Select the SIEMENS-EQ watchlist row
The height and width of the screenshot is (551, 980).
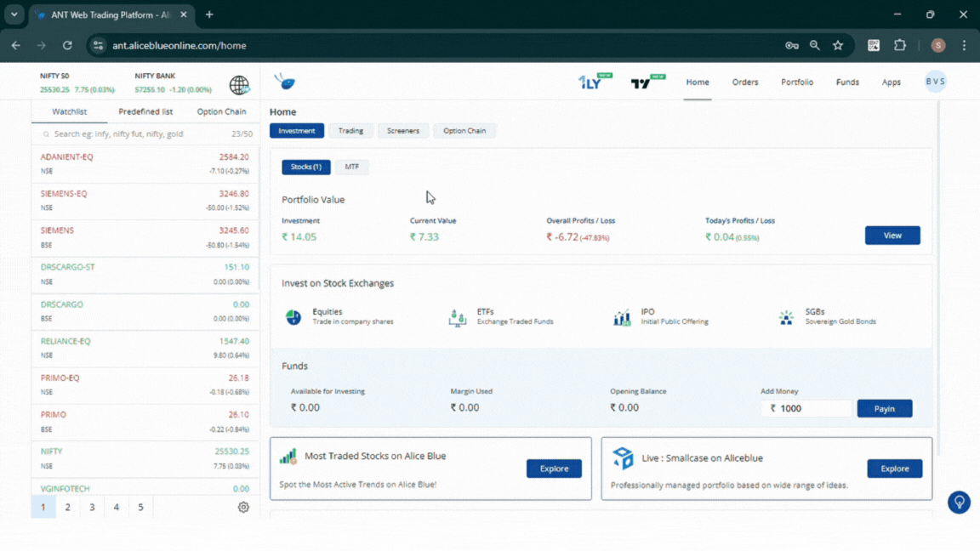(x=145, y=201)
